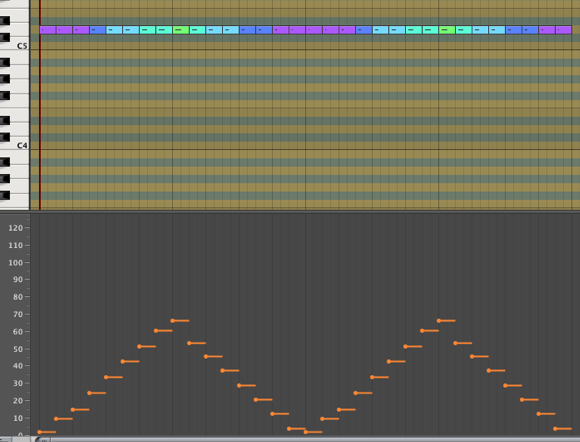Select the first velocity point near zero
Screen dimensions: 580x442
pyautogui.click(x=39, y=432)
